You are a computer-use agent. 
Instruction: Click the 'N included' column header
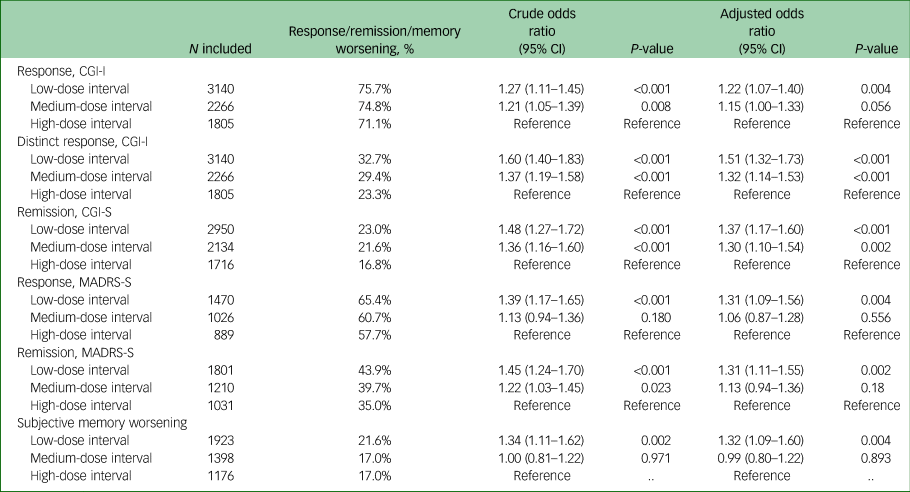222,48
